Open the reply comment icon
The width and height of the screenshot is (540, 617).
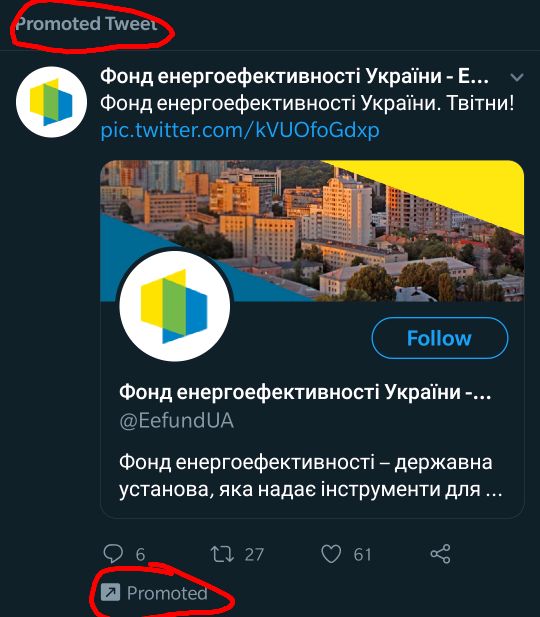point(113,553)
